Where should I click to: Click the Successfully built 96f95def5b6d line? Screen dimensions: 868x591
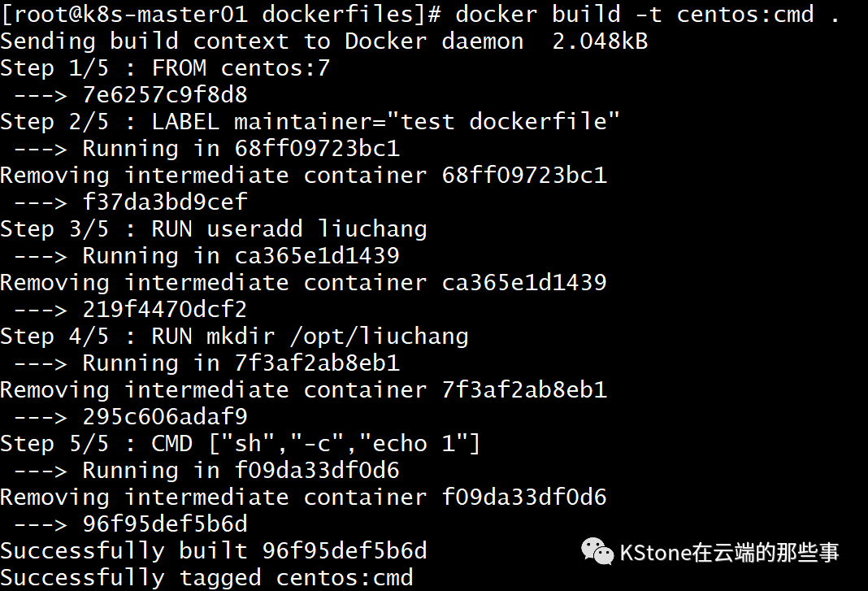click(x=214, y=551)
